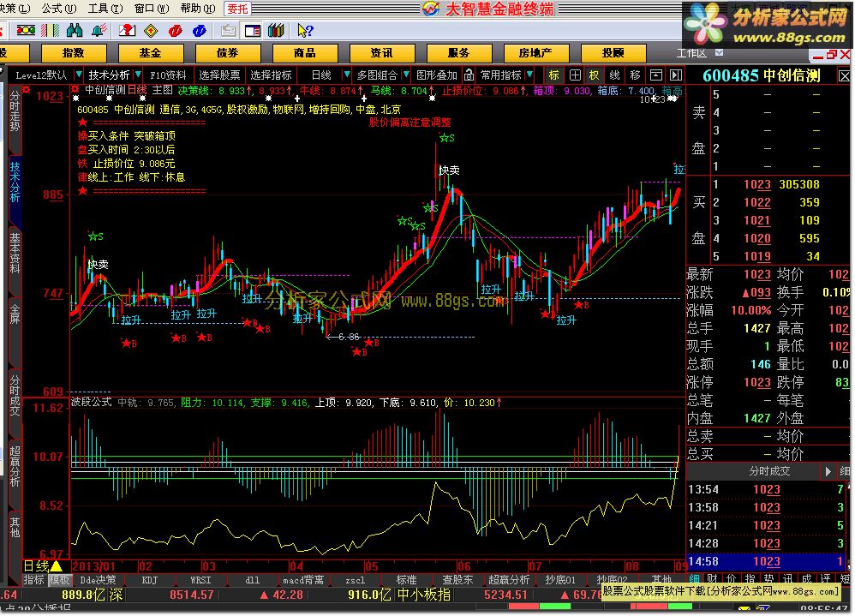This screenshot has height=616, width=855.
Task: Expand the Level2默认 dropdown arrow
Action: coord(79,75)
